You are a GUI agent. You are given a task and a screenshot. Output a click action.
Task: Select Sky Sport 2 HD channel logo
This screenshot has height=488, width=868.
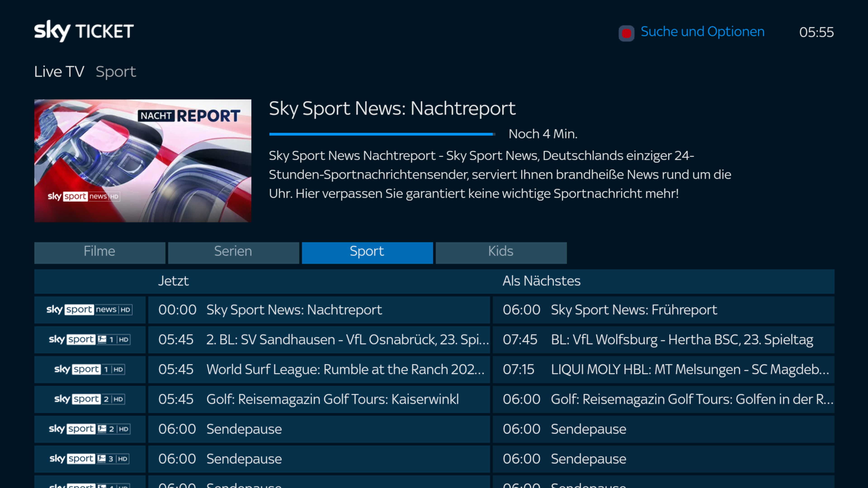point(90,399)
